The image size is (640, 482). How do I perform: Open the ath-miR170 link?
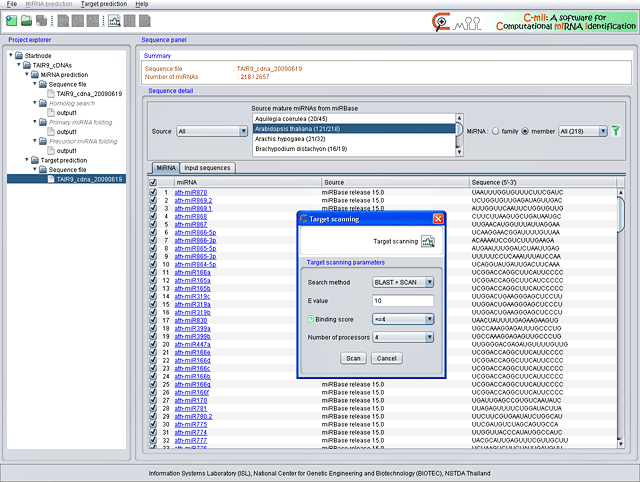[191, 400]
